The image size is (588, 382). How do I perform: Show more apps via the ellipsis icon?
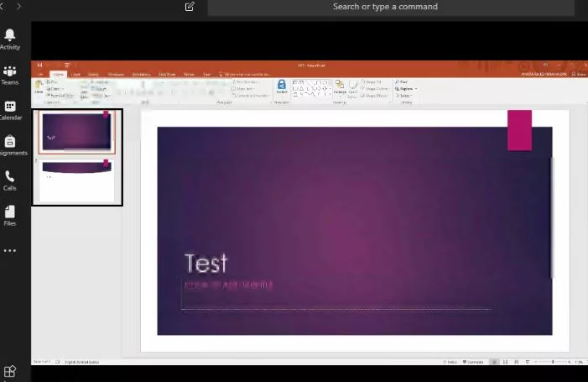10,251
